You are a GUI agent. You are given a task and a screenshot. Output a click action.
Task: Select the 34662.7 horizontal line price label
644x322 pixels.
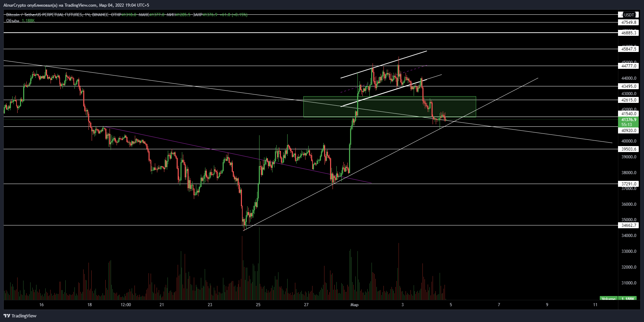point(629,225)
